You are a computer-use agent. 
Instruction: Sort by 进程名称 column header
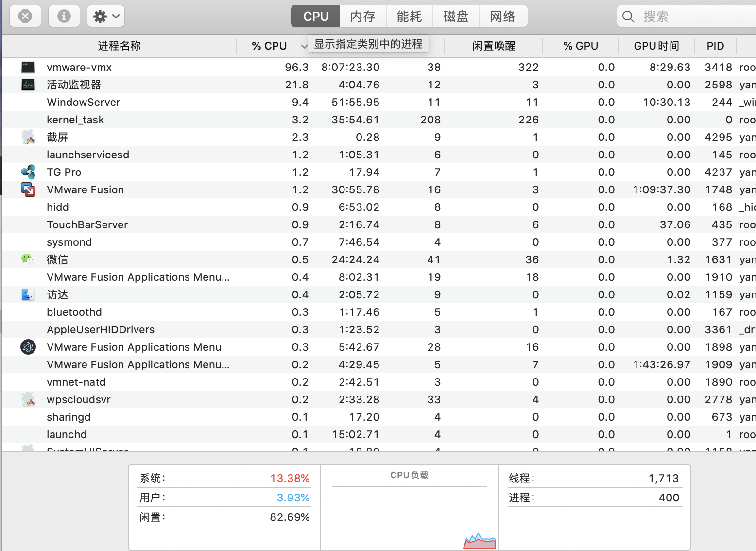[119, 46]
